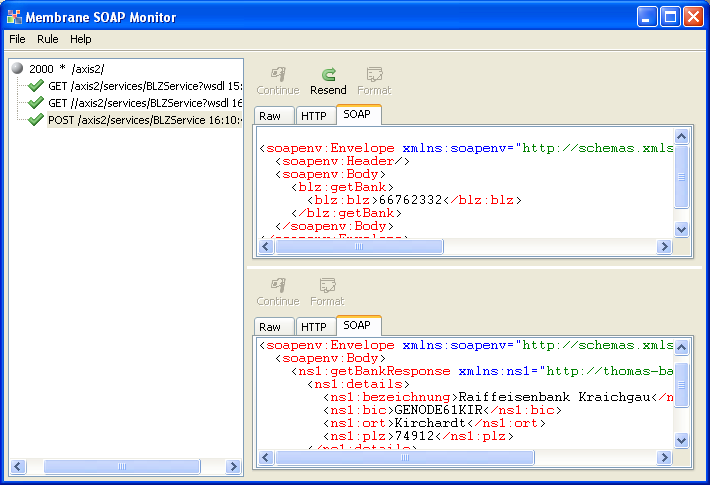Screen dimensions: 710x485
Task: Click the response pane horizontal scrollbar thumb
Action: (x=405, y=457)
